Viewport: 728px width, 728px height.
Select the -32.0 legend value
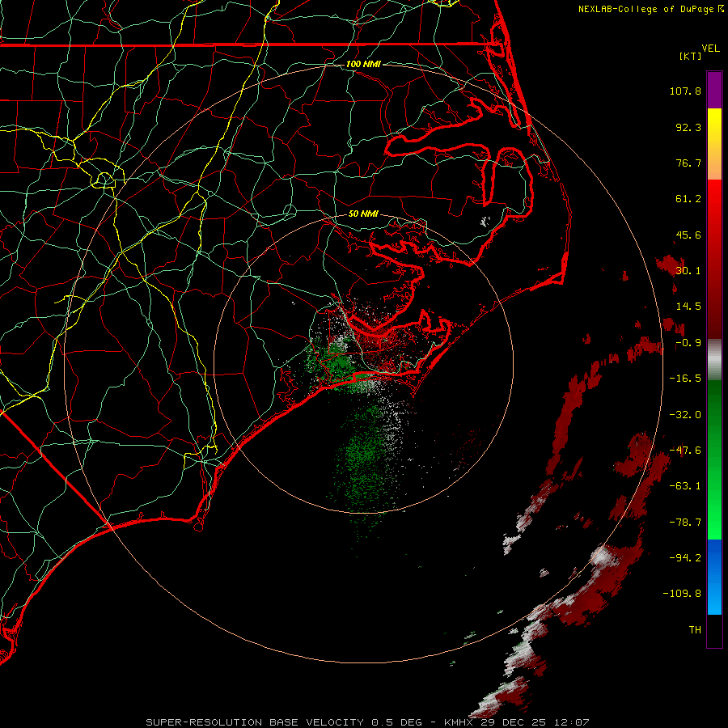[x=685, y=415]
